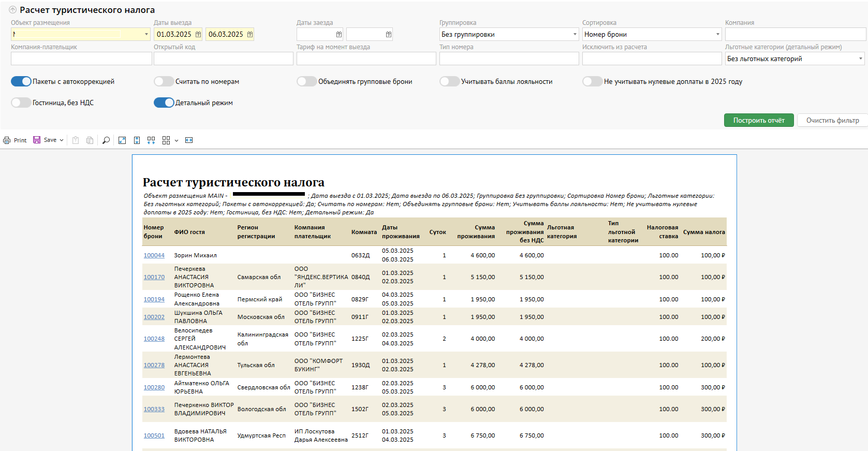Select the multi-page grid view icon
The width and height of the screenshot is (868, 451).
tap(166, 140)
